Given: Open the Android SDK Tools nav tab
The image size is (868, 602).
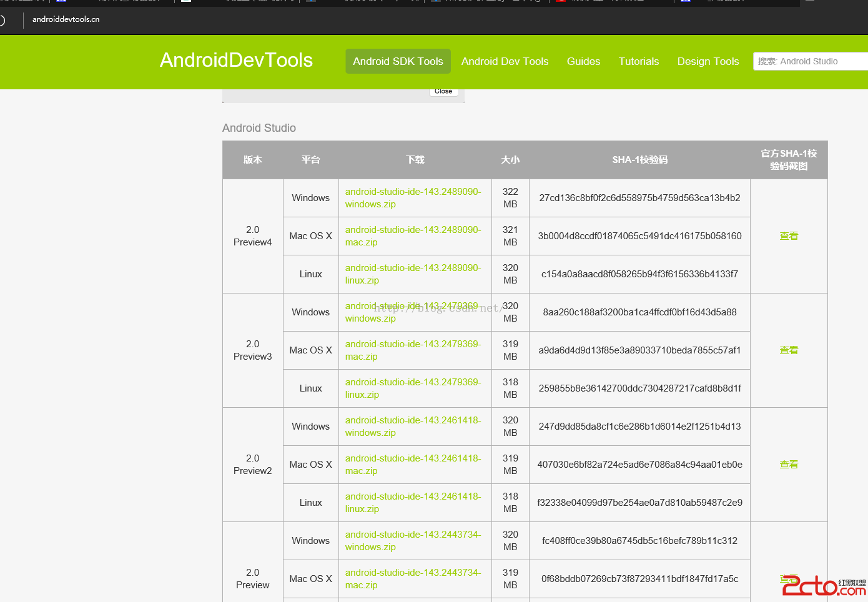Looking at the screenshot, I should pyautogui.click(x=398, y=61).
